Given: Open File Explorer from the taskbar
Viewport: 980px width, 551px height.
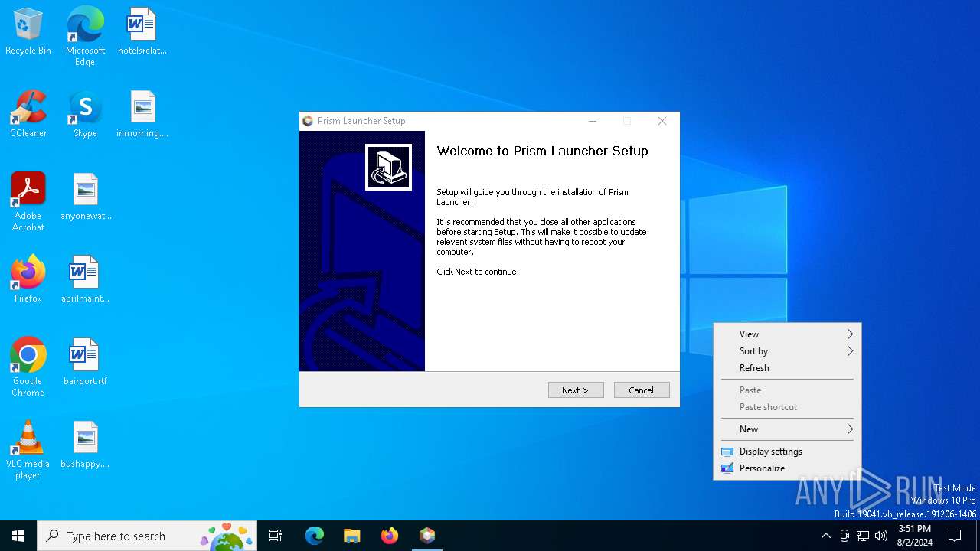Looking at the screenshot, I should [351, 536].
